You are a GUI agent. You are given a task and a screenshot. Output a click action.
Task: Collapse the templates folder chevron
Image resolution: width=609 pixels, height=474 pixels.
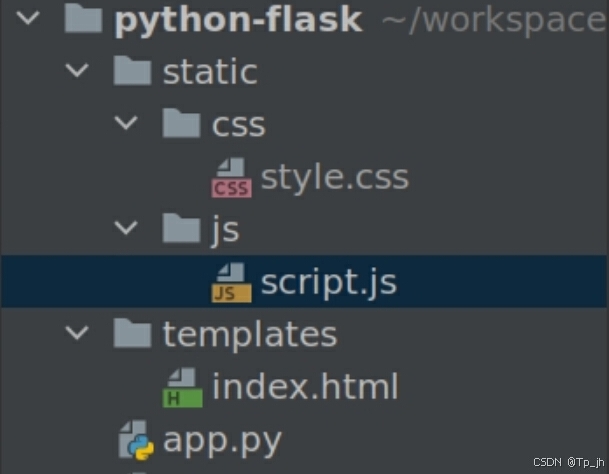[77, 333]
